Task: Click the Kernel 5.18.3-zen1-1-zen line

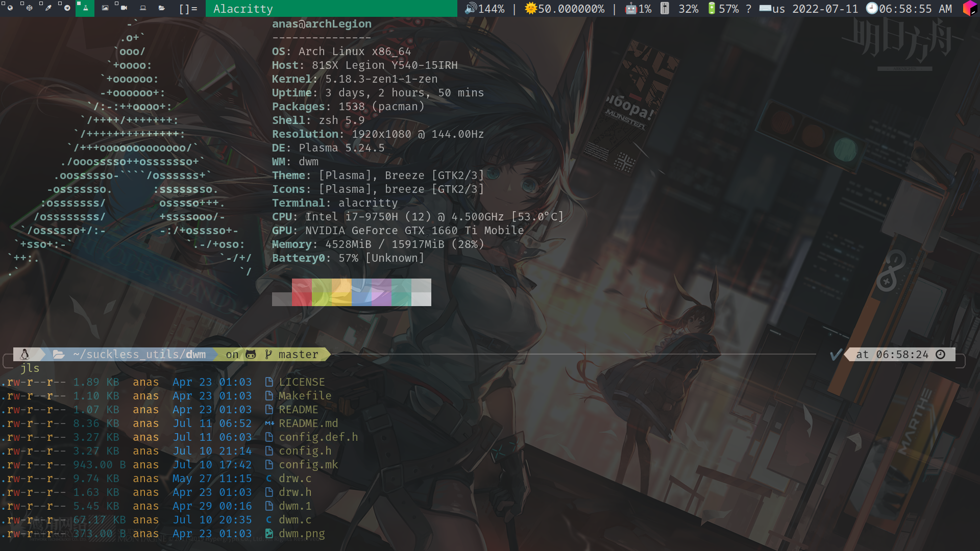Action: click(x=355, y=79)
